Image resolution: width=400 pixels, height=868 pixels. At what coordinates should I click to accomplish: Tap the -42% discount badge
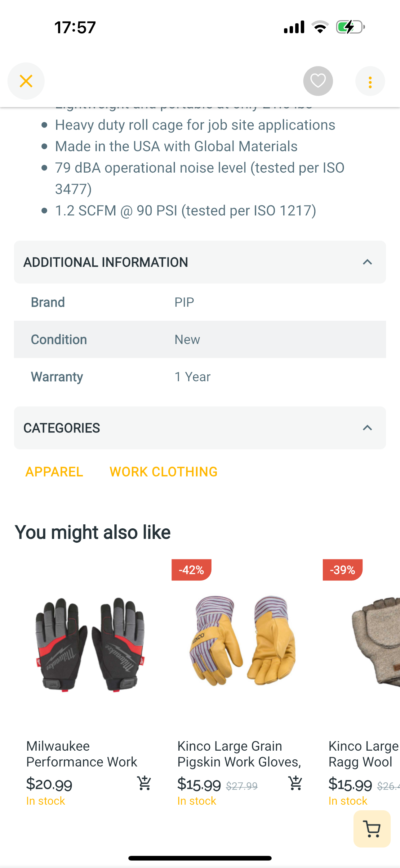(x=191, y=570)
